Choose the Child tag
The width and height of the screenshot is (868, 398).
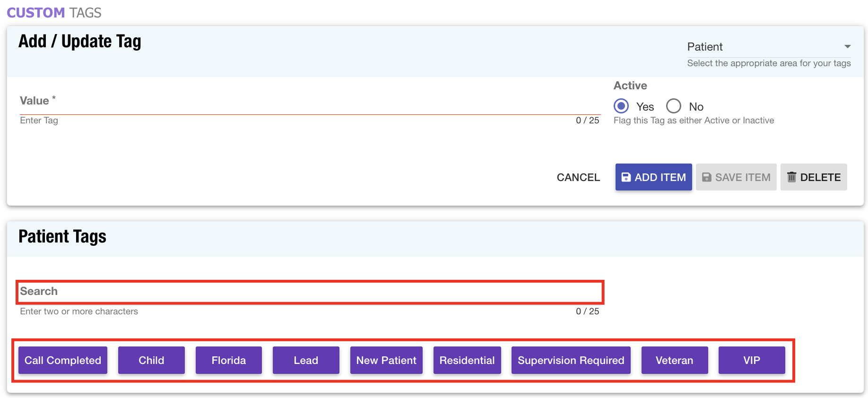(151, 360)
